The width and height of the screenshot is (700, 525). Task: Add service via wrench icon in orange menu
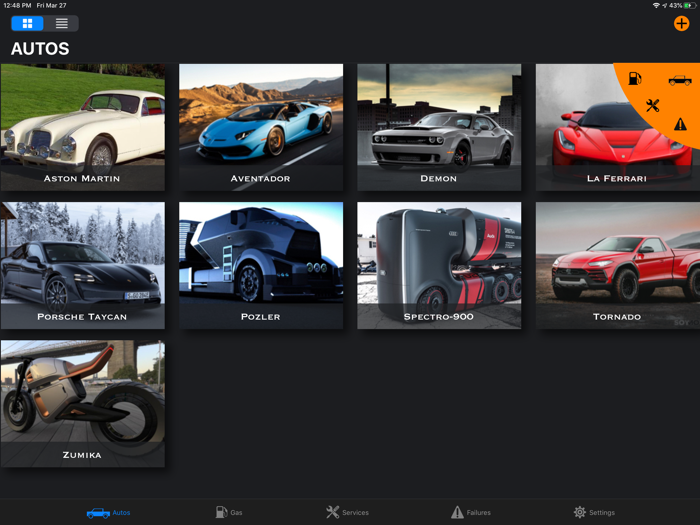[653, 106]
